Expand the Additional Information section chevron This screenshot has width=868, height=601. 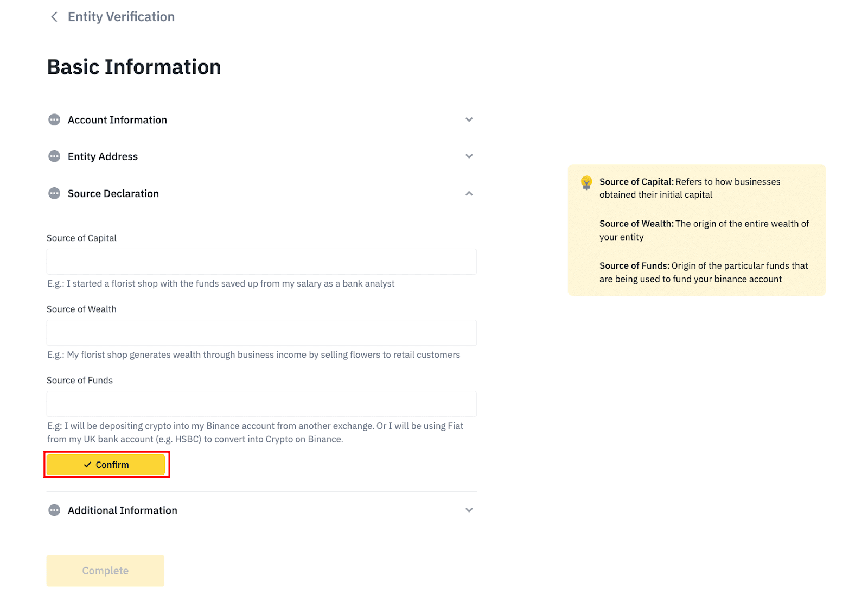pyautogui.click(x=469, y=510)
